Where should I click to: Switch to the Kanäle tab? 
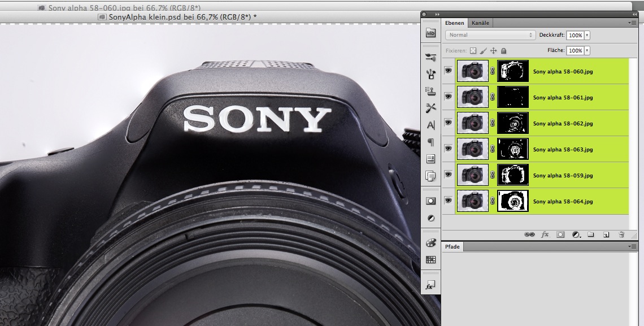click(480, 23)
